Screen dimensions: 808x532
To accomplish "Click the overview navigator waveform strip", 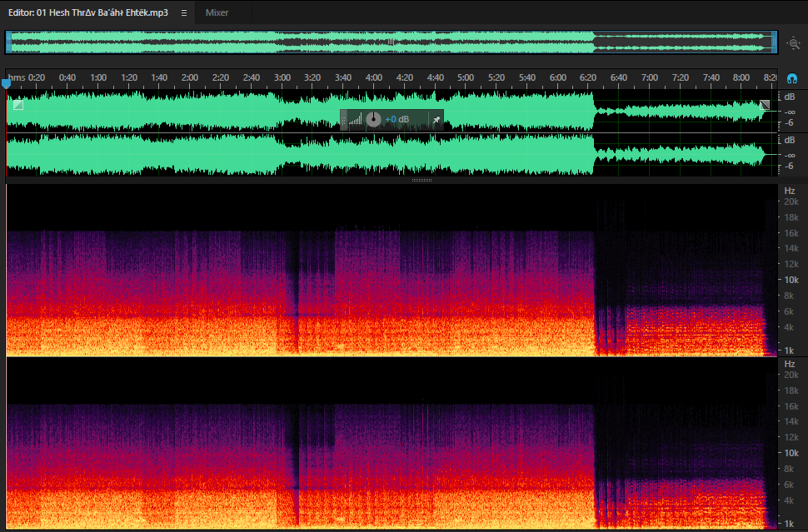I will [392, 42].
